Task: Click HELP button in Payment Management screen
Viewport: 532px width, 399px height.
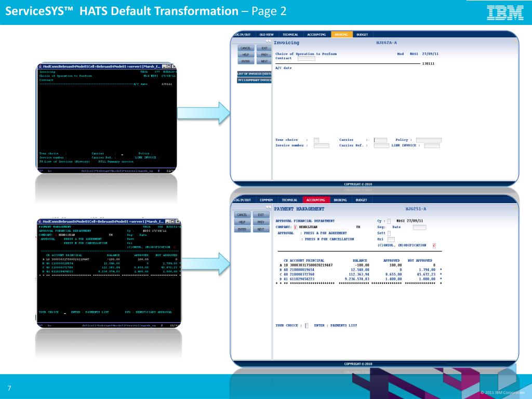Action: pyautogui.click(x=242, y=222)
